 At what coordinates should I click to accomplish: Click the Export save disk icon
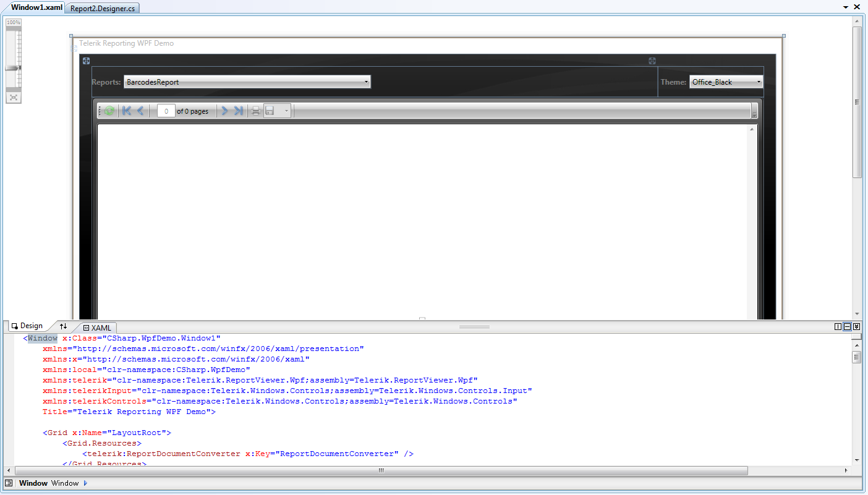[x=270, y=111]
